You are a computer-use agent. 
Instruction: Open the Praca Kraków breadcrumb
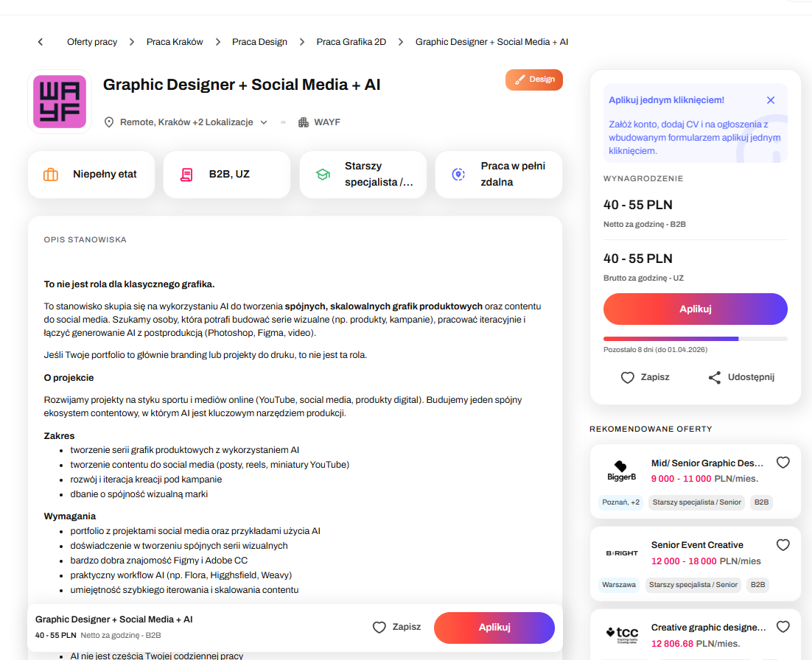coord(175,42)
